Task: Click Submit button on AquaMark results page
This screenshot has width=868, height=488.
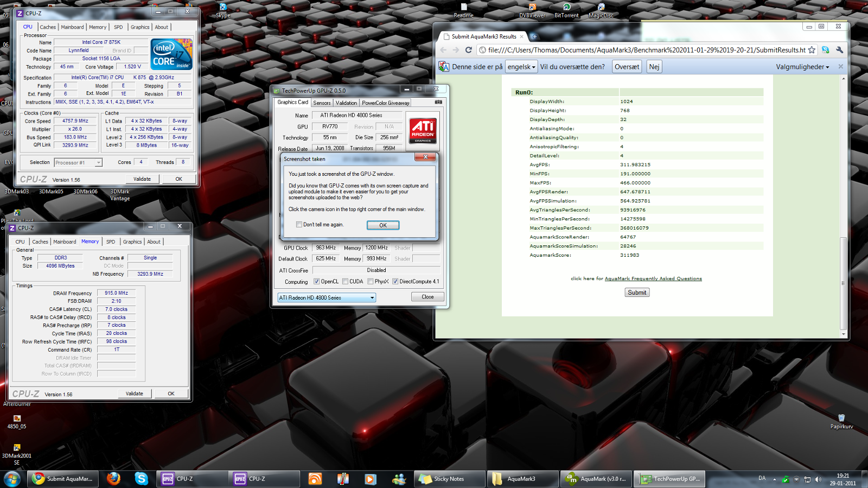Action: tap(637, 293)
